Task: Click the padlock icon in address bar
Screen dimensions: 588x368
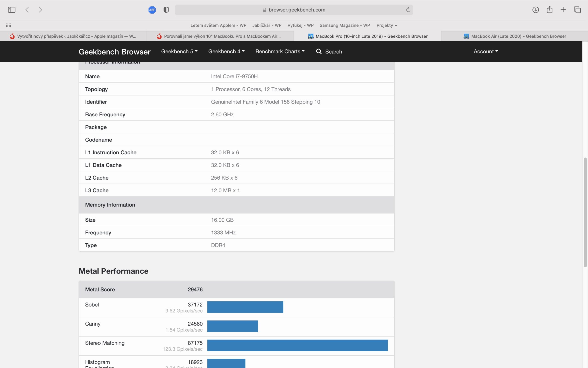Action: 265,10
